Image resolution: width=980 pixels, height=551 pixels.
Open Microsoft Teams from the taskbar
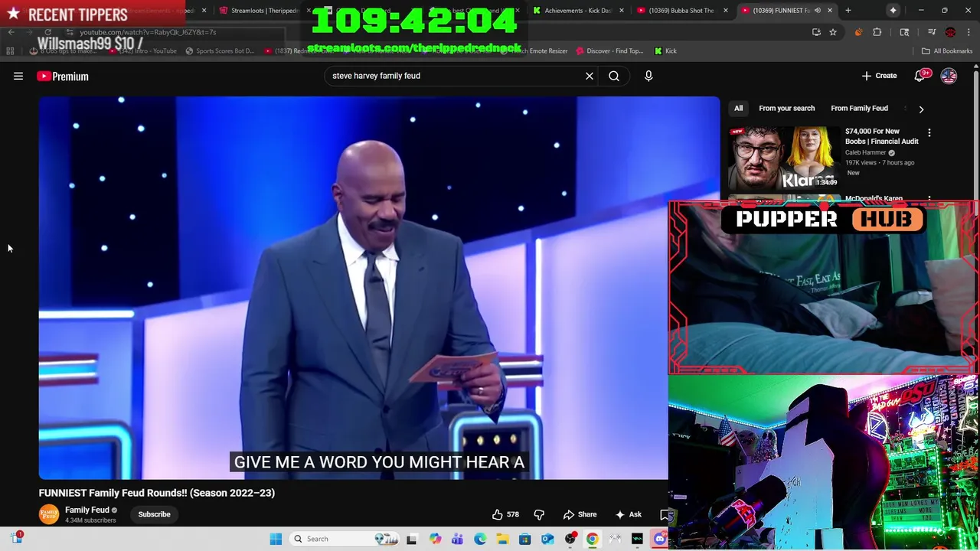[457, 539]
